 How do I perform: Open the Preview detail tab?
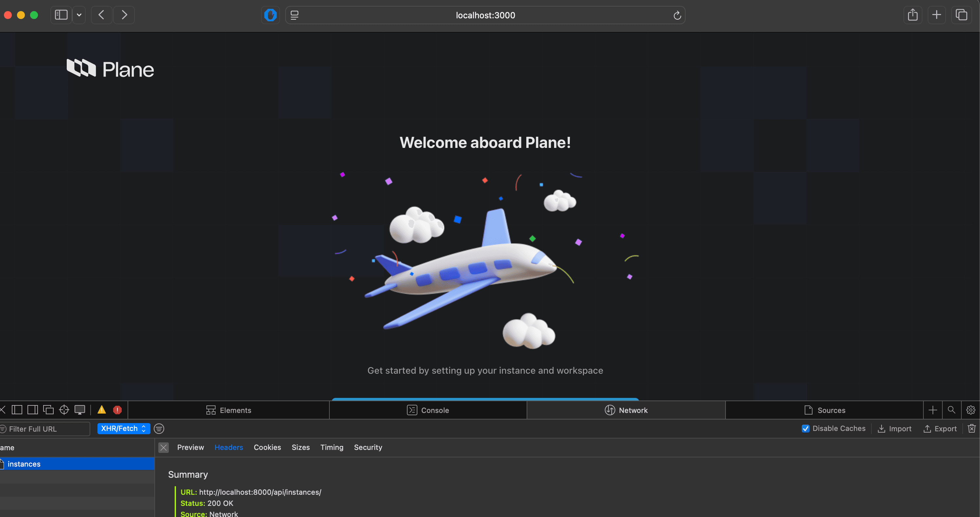coord(191,447)
